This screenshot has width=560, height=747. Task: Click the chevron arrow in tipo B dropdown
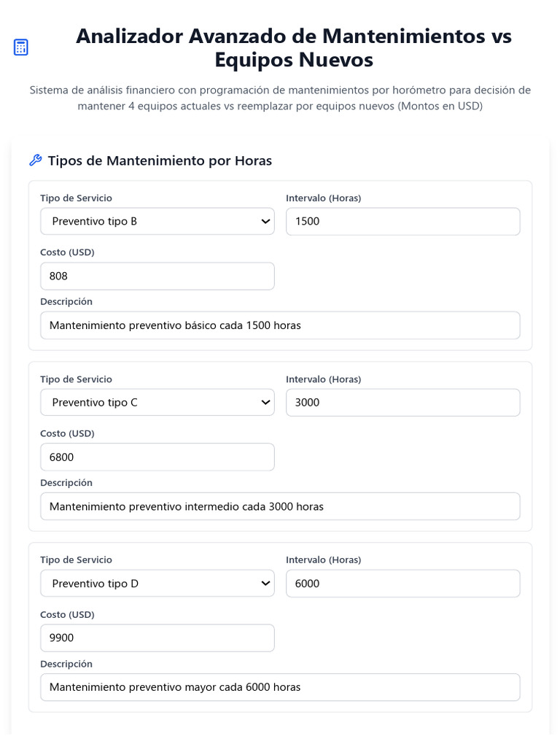[265, 222]
